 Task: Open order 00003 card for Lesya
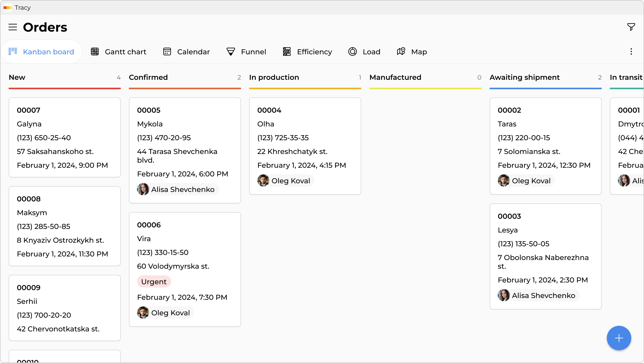(545, 256)
